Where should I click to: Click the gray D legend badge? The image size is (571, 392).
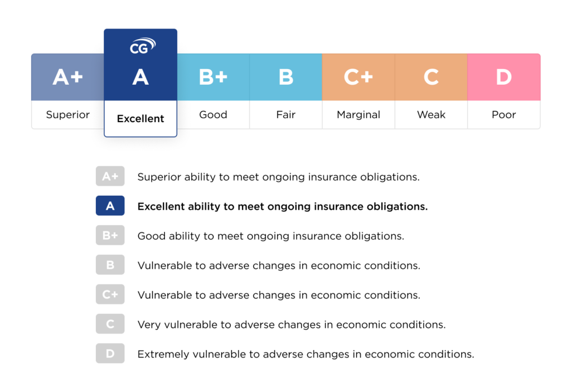[x=110, y=354]
